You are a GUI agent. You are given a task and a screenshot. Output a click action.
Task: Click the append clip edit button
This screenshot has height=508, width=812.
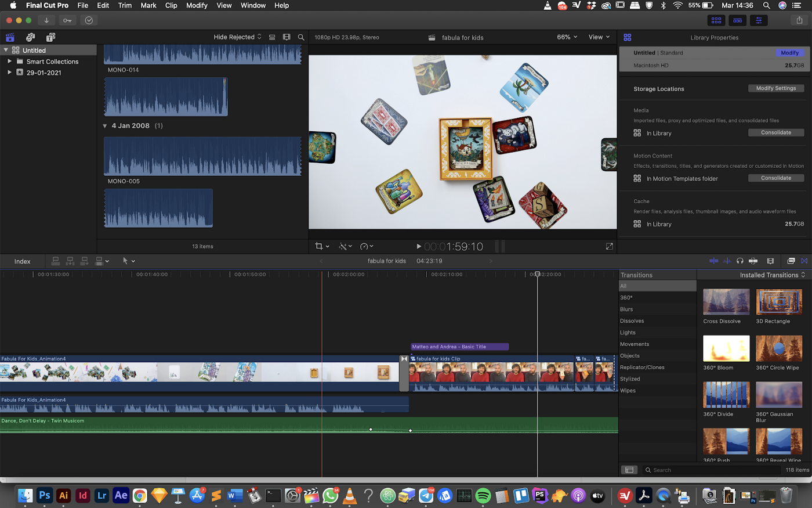(x=85, y=261)
